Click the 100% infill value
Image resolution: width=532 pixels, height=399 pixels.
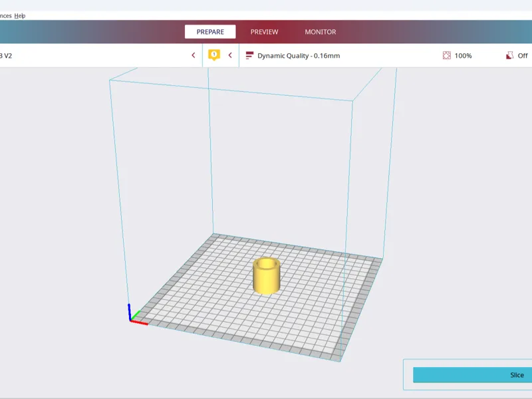tap(463, 56)
